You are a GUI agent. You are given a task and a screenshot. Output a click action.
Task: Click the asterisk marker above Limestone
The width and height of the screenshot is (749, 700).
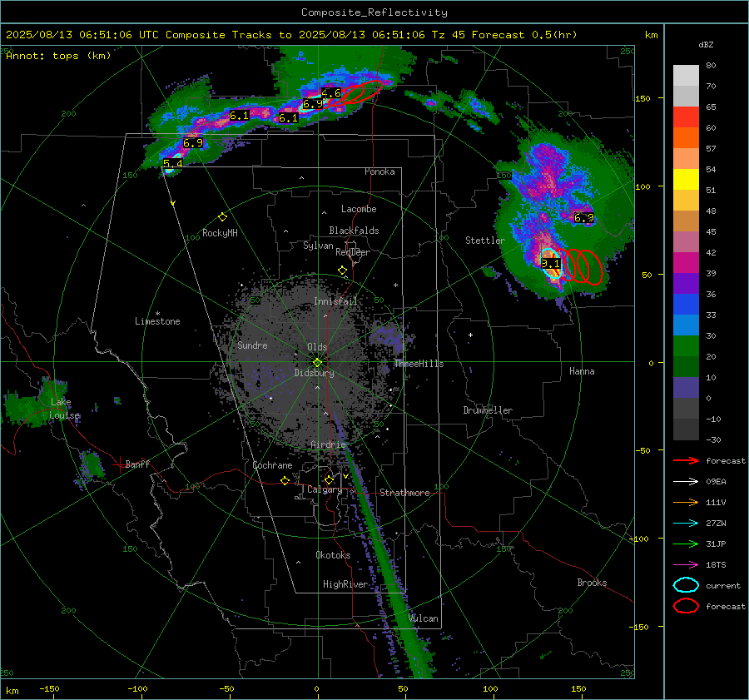[x=157, y=314]
